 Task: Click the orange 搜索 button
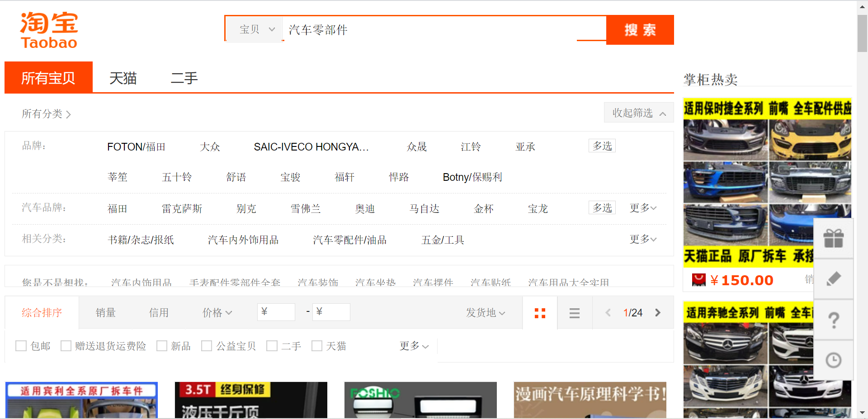click(640, 30)
